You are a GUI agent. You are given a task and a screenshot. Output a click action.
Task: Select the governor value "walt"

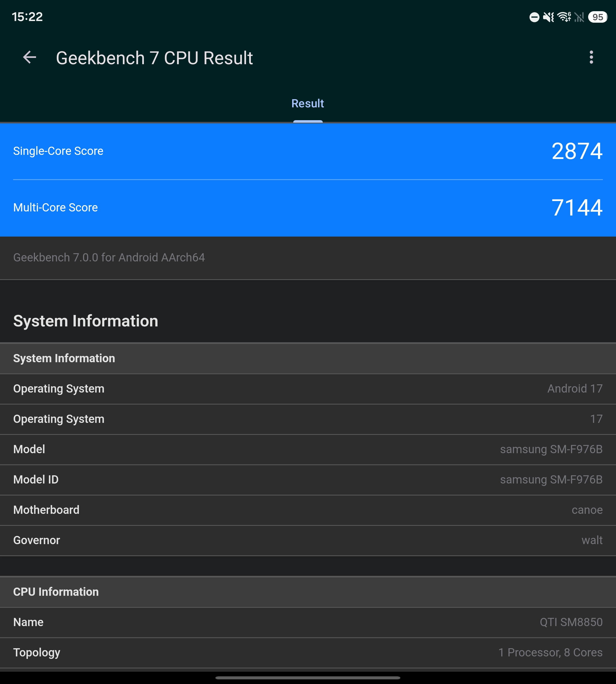(592, 540)
